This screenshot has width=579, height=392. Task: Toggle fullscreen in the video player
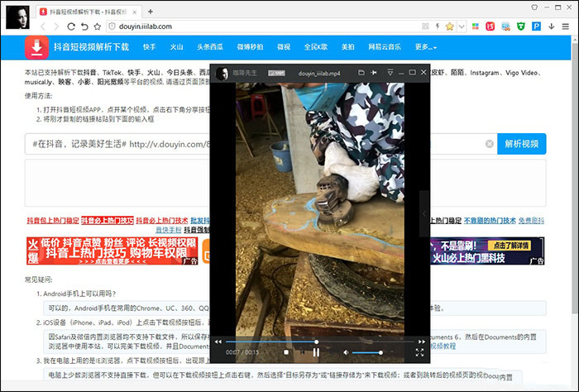[x=419, y=352]
